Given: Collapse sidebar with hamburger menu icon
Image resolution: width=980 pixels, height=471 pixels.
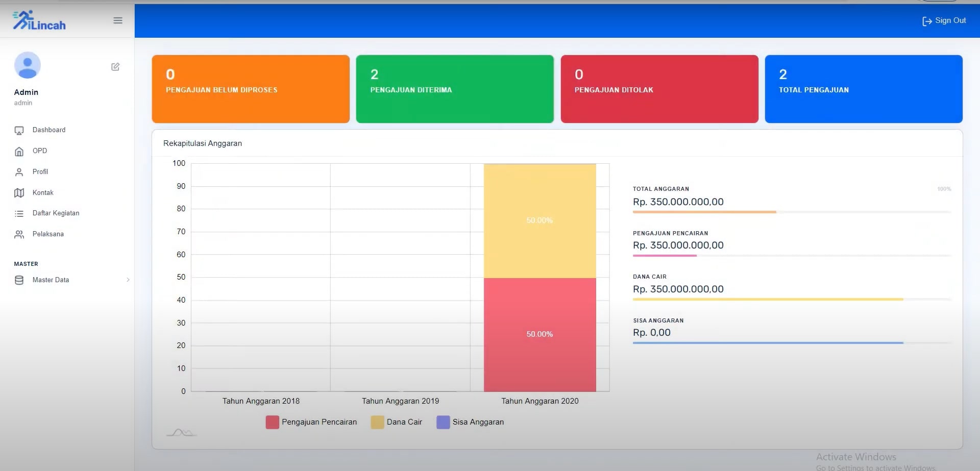Looking at the screenshot, I should click(118, 20).
